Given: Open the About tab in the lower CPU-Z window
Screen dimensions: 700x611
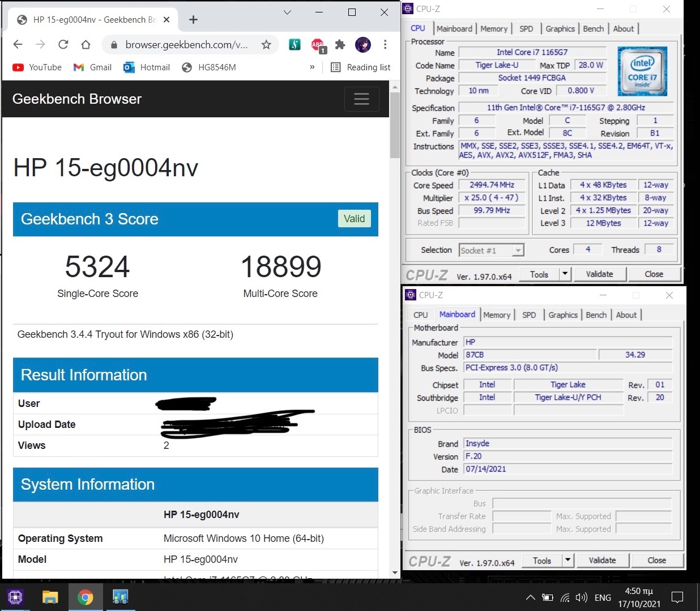Looking at the screenshot, I should [x=626, y=315].
